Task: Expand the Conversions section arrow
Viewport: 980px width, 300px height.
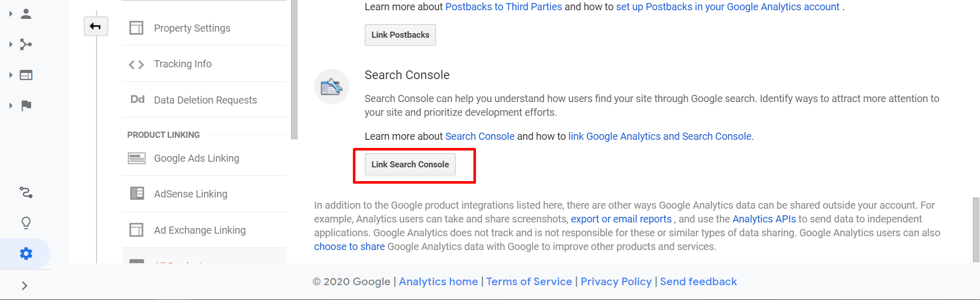Action: point(11,106)
